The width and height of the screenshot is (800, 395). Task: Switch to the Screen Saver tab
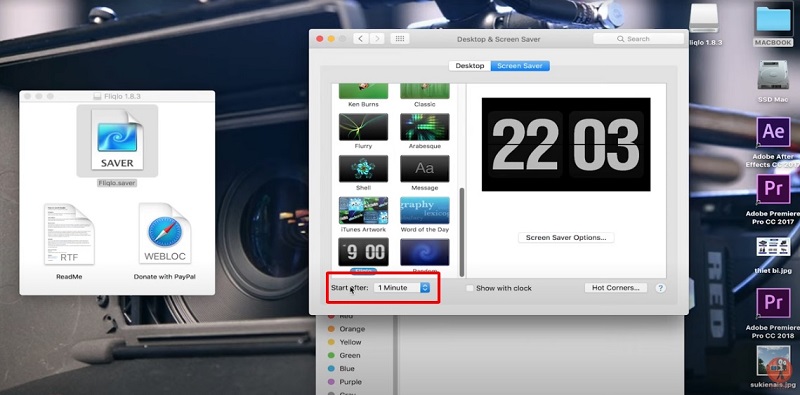[520, 66]
